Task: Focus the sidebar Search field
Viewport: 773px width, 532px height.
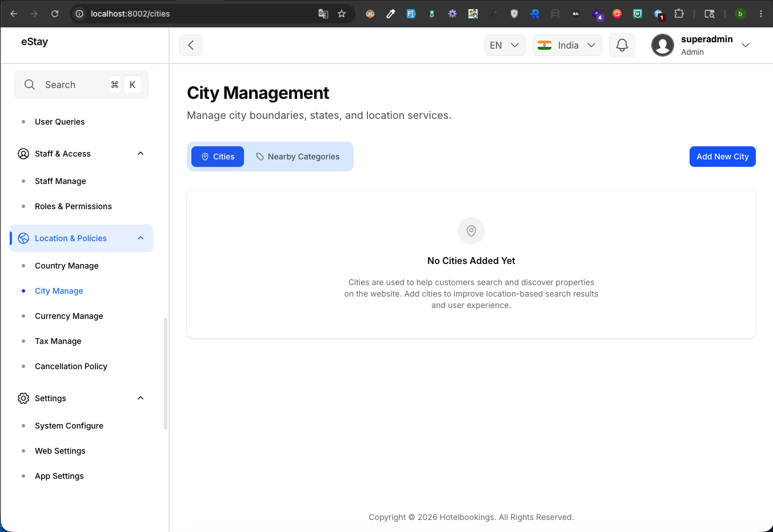Action: point(81,85)
